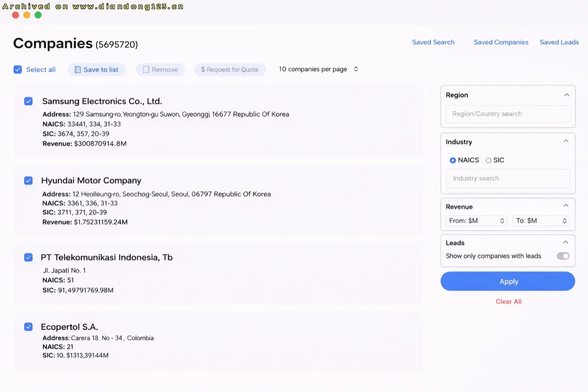
Task: Go to Saved Companies
Action: [501, 42]
